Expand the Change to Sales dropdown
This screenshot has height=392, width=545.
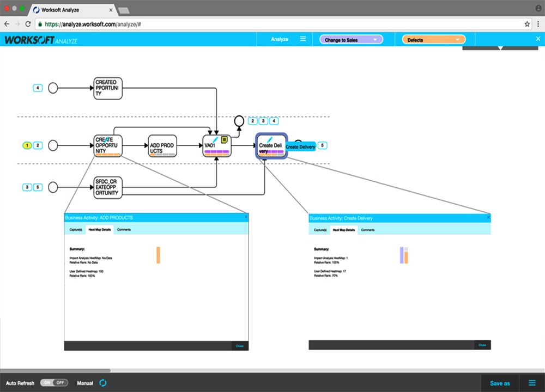[351, 40]
